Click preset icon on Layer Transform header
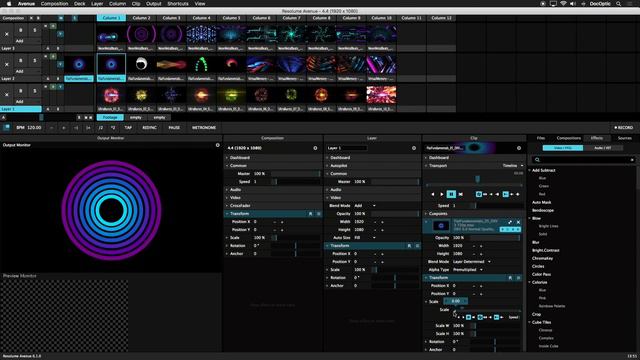Screen dimensions: 640x360 point(409,246)
